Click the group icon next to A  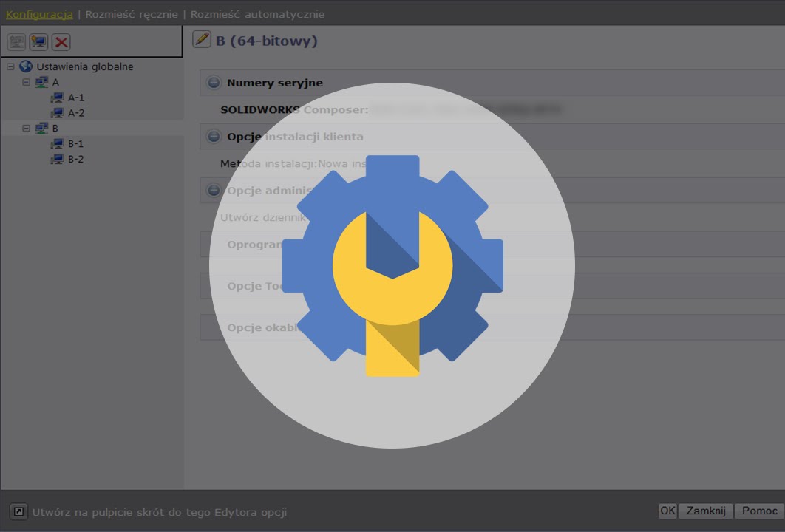pyautogui.click(x=41, y=81)
